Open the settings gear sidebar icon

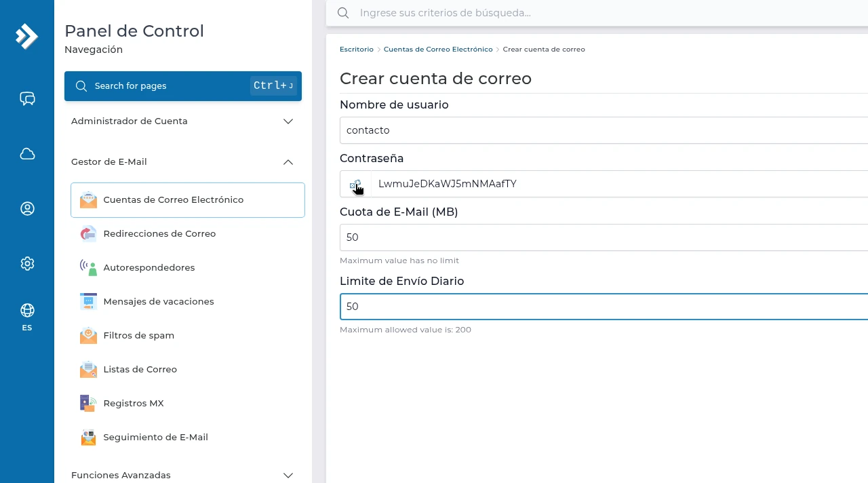coord(27,264)
